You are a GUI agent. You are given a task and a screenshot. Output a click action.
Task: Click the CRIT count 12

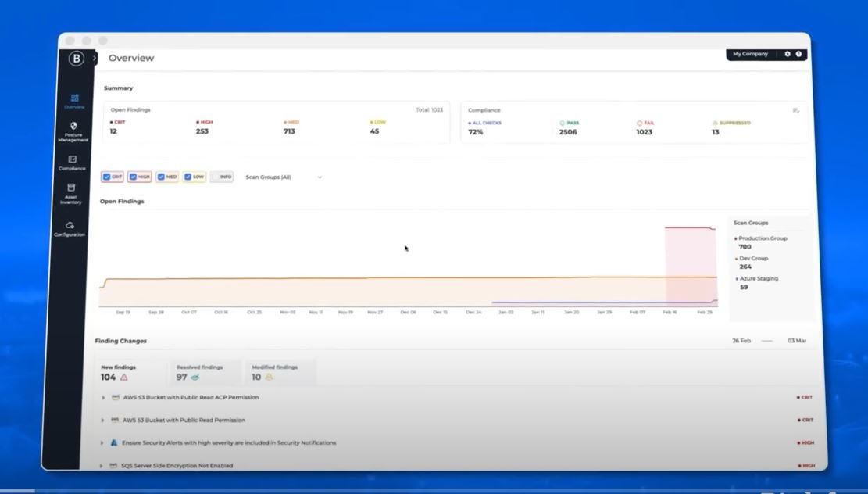pyautogui.click(x=113, y=131)
